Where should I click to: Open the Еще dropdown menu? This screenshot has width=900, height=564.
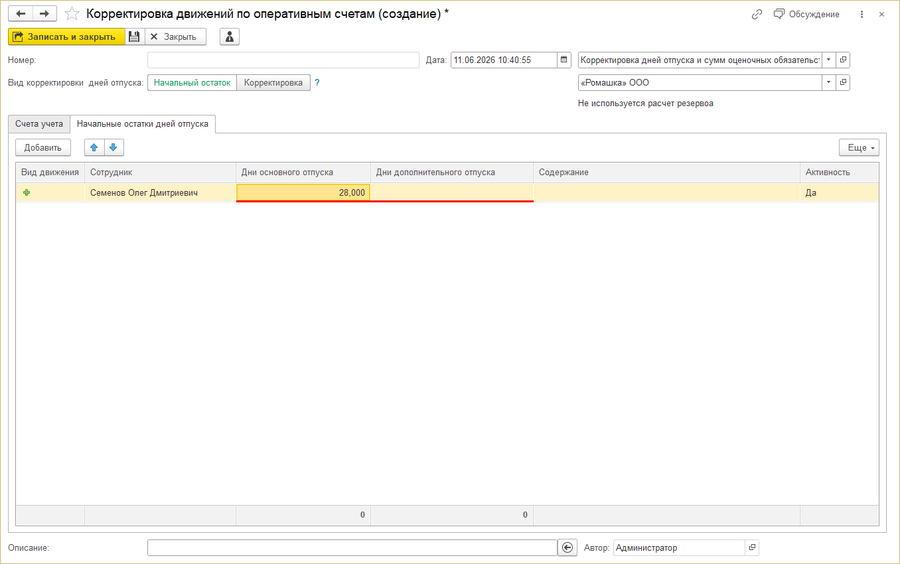(x=859, y=147)
